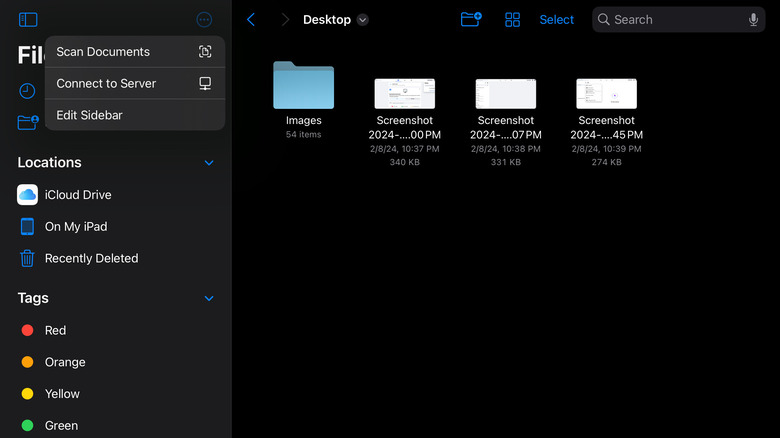Open Recently Deleted location

click(x=91, y=258)
